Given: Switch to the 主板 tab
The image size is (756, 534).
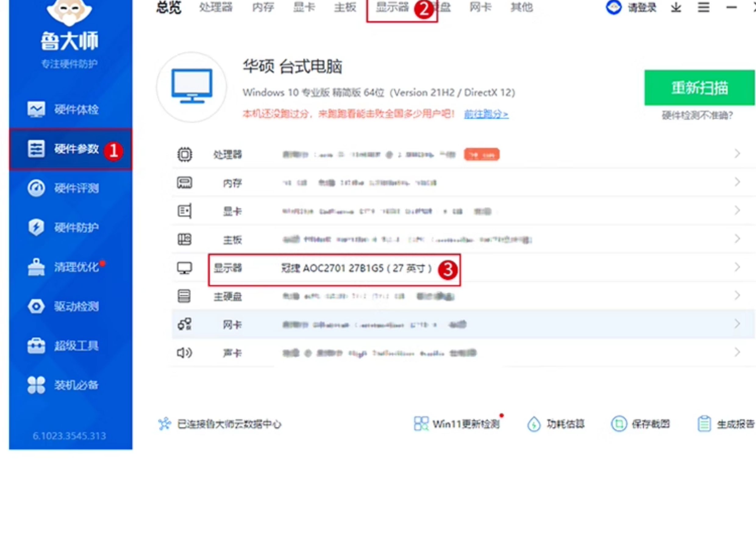Looking at the screenshot, I should (345, 7).
